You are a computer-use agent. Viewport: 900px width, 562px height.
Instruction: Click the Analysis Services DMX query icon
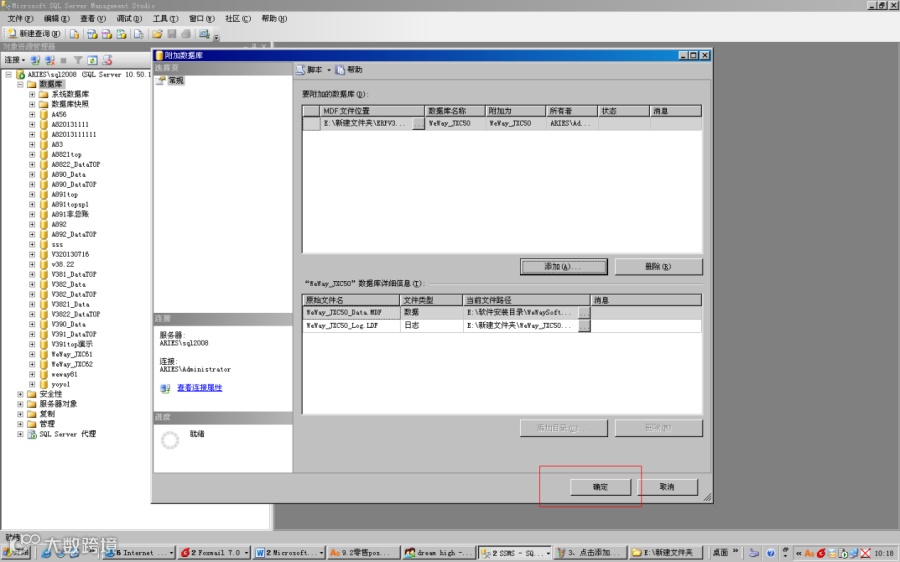[107, 34]
